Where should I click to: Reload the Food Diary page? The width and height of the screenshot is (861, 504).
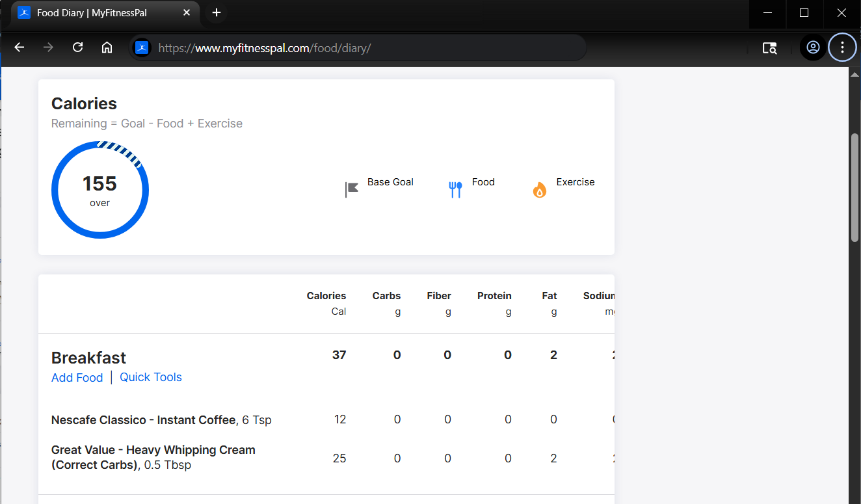(77, 47)
